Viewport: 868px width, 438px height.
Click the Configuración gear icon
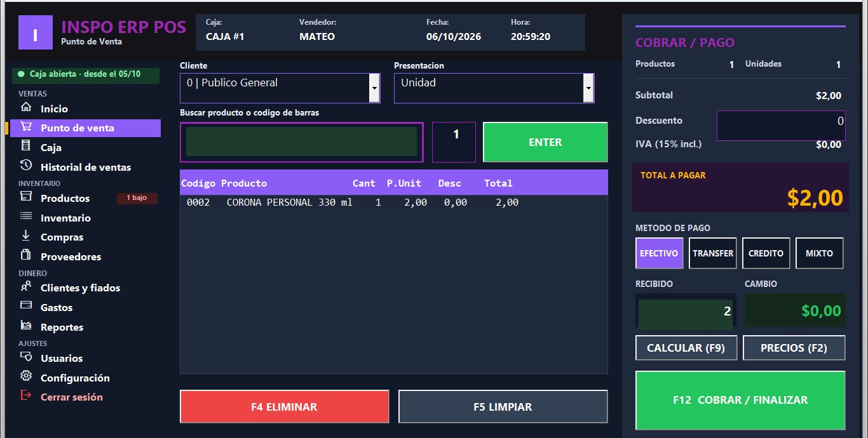(26, 376)
